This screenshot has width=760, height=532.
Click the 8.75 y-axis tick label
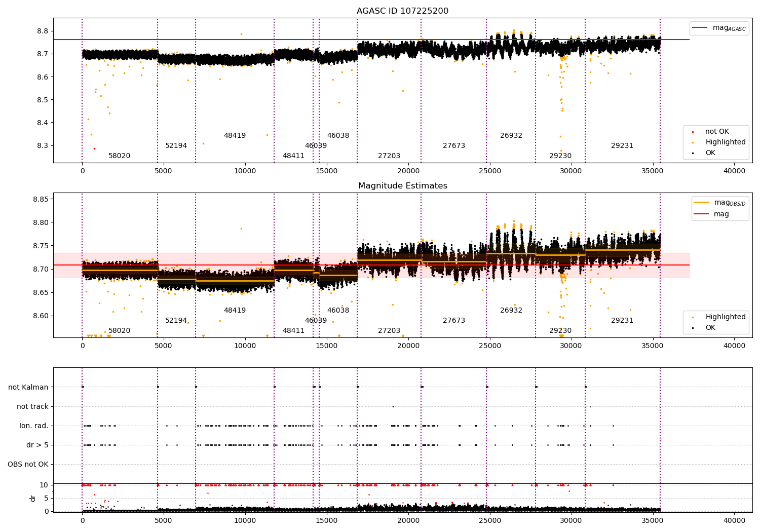(x=41, y=246)
